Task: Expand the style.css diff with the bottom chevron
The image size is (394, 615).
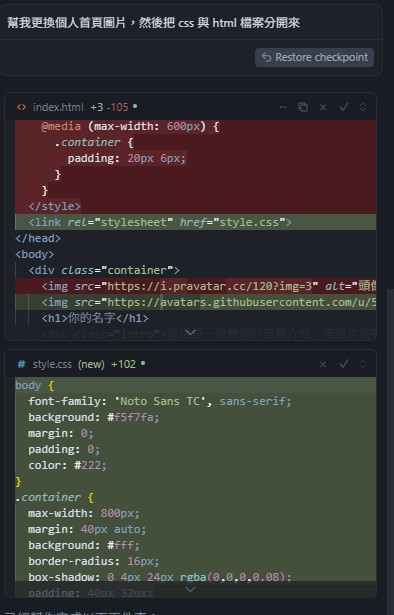Action: click(x=191, y=589)
